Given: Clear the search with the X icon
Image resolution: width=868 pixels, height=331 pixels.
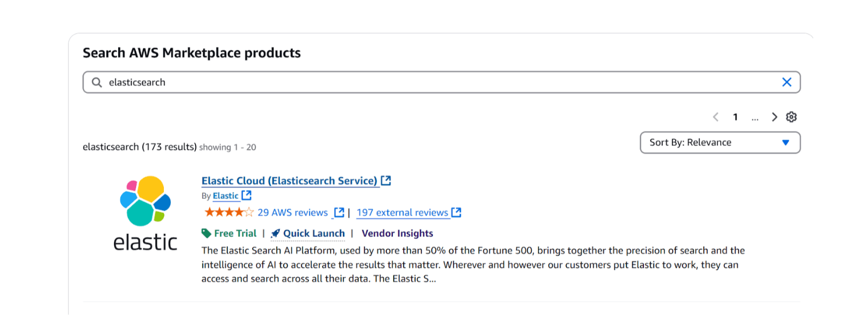Looking at the screenshot, I should coord(787,82).
